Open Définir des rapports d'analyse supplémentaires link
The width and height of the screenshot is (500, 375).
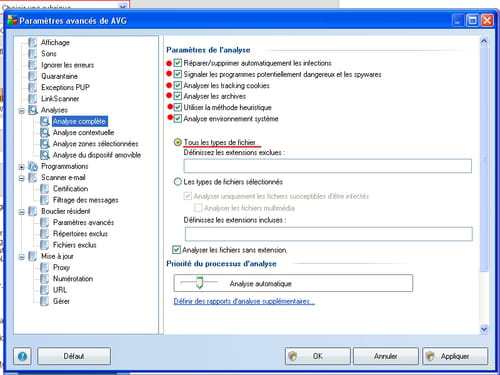pyautogui.click(x=244, y=301)
